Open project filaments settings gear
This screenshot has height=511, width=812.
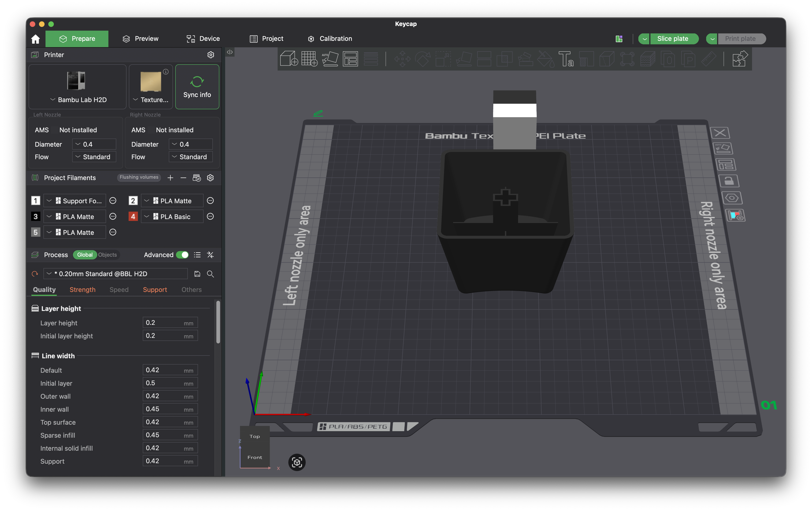pyautogui.click(x=210, y=178)
